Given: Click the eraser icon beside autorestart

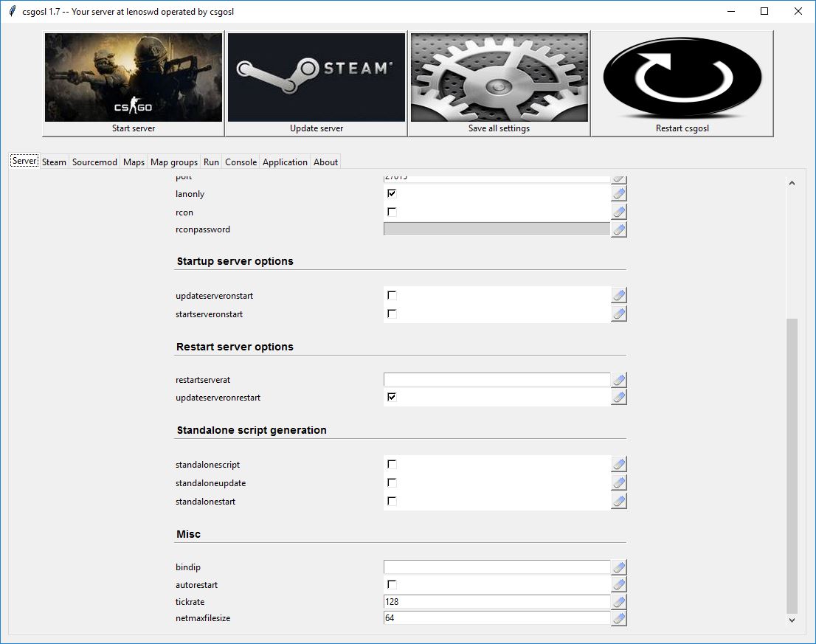Looking at the screenshot, I should pyautogui.click(x=619, y=584).
